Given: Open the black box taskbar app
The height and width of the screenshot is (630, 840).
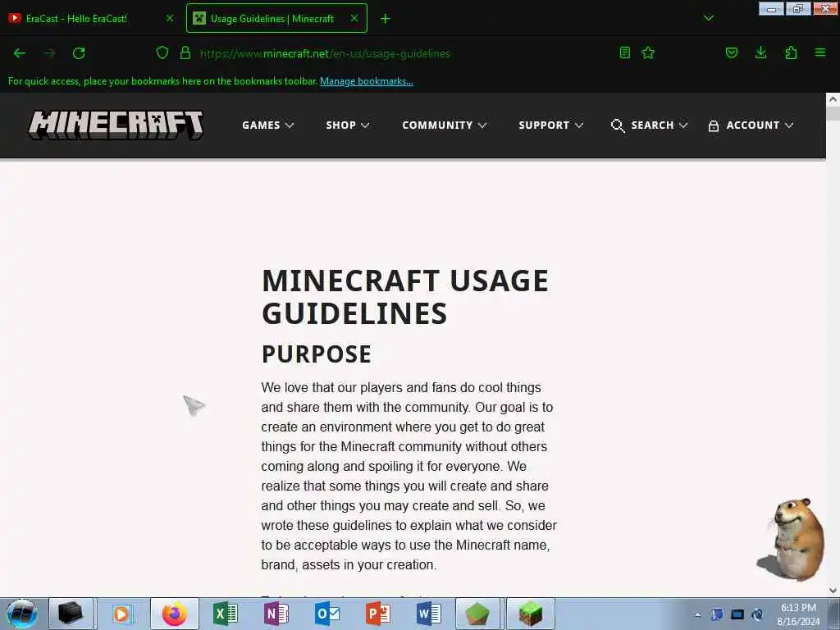Looking at the screenshot, I should [x=71, y=614].
